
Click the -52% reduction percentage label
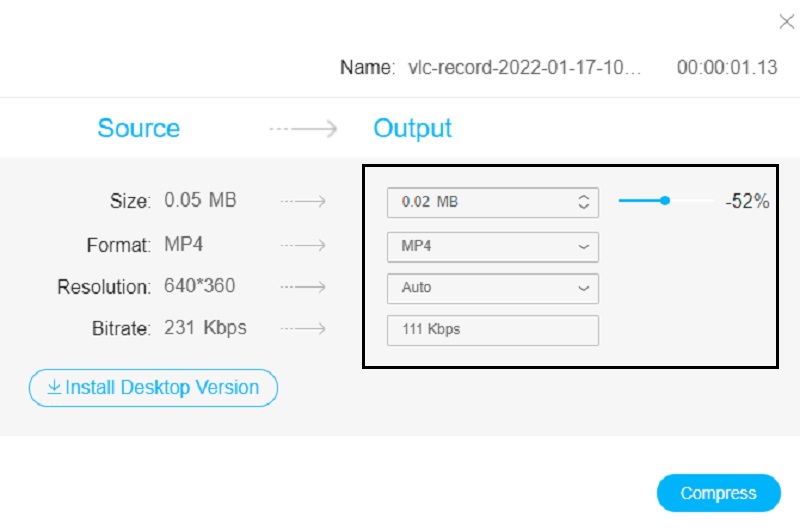coord(747,202)
